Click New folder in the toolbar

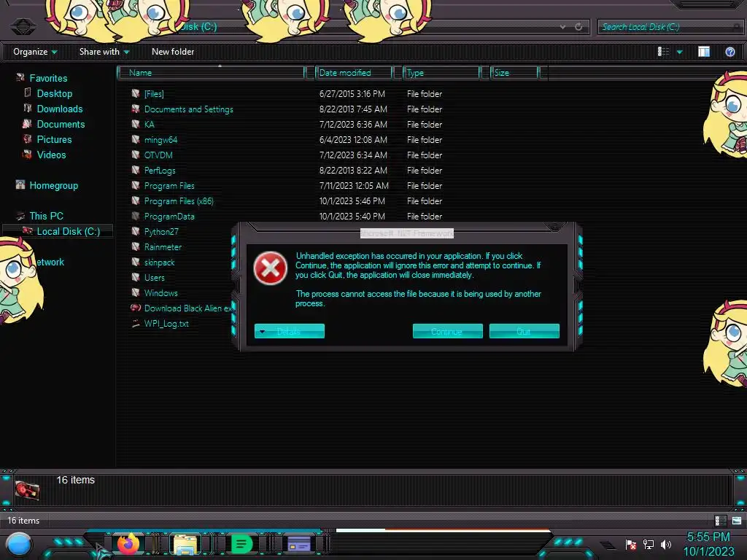pyautogui.click(x=172, y=52)
